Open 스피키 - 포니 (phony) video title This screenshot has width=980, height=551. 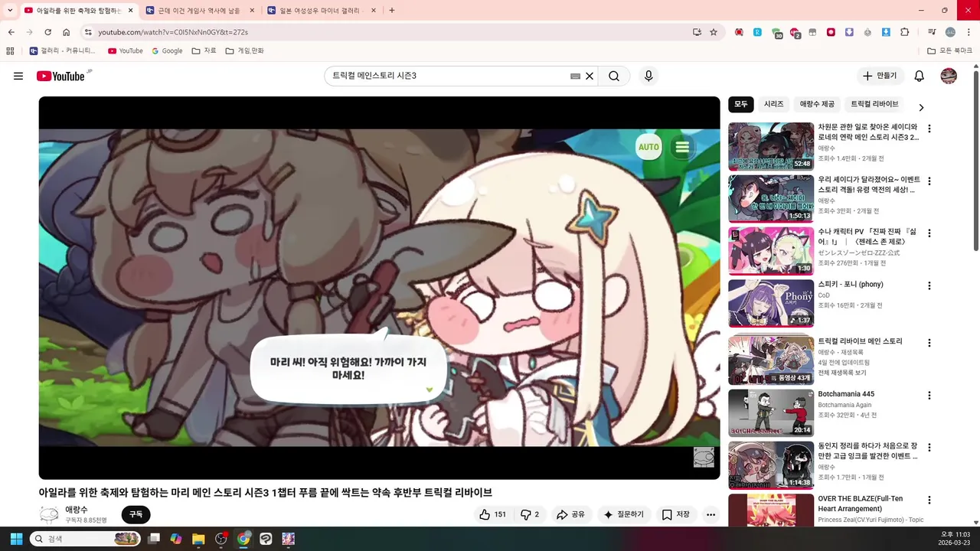(851, 285)
